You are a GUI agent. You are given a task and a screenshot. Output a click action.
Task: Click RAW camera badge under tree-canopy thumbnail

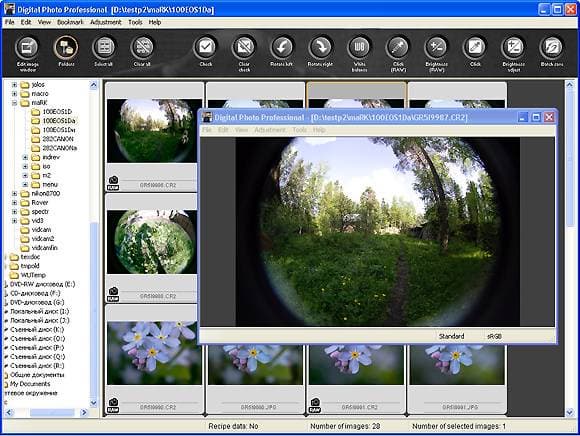click(x=113, y=294)
